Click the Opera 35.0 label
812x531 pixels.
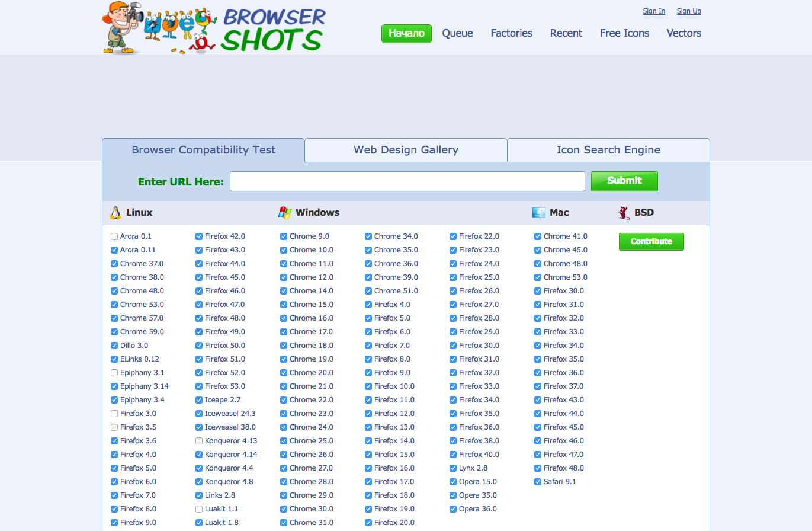pos(478,495)
